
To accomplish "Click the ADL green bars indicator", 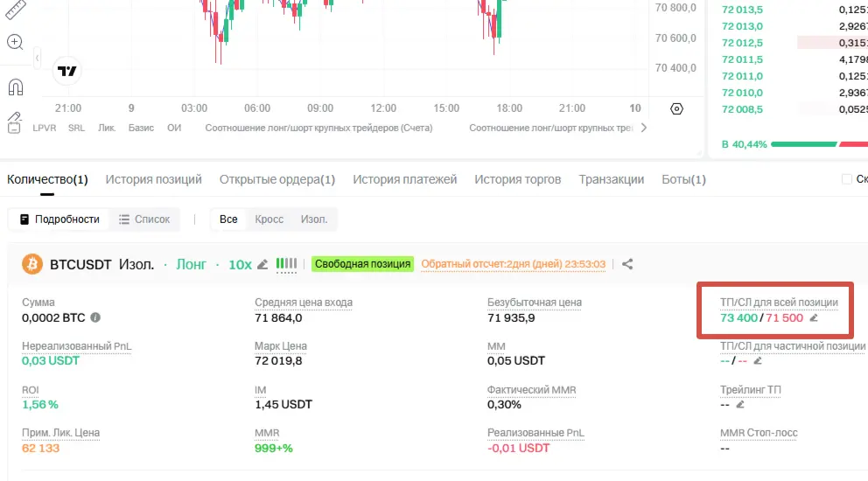I will (x=286, y=263).
